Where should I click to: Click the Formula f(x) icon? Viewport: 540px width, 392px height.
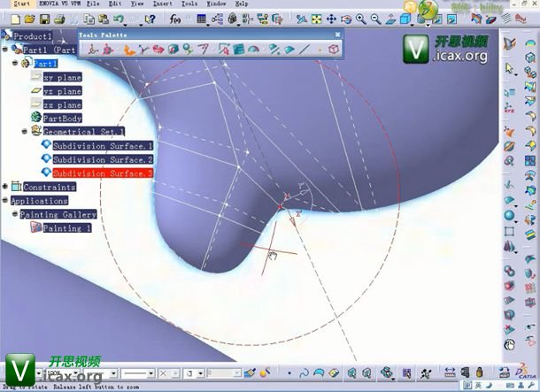174,18
